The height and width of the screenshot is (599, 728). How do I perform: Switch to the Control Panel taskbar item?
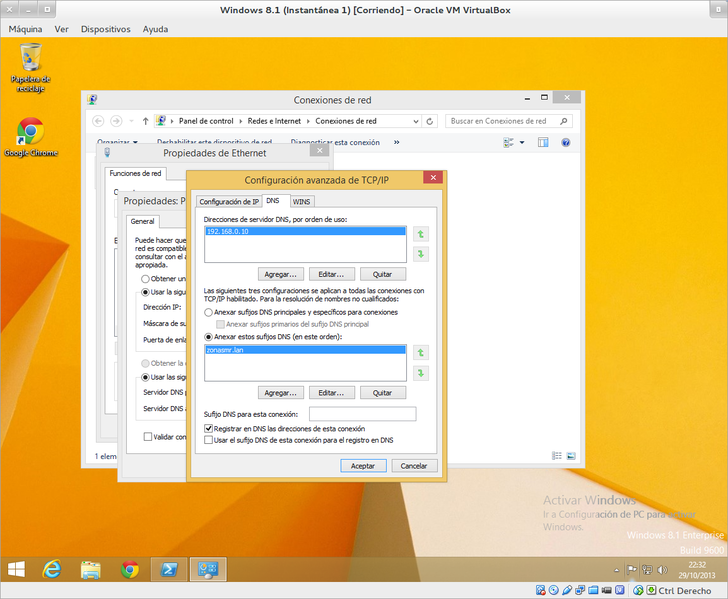tap(208, 569)
